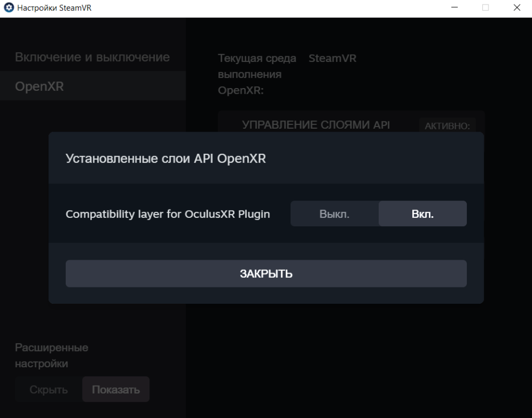Image resolution: width=532 pixels, height=418 pixels.
Task: Click the Настройки SteamVR window title
Action: [54, 8]
